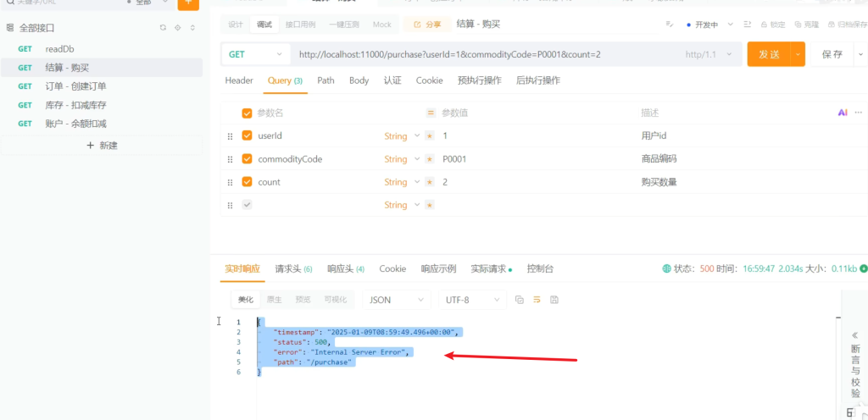Click the locate target icon beside 全部接口
This screenshot has height=420, width=868.
[177, 28]
